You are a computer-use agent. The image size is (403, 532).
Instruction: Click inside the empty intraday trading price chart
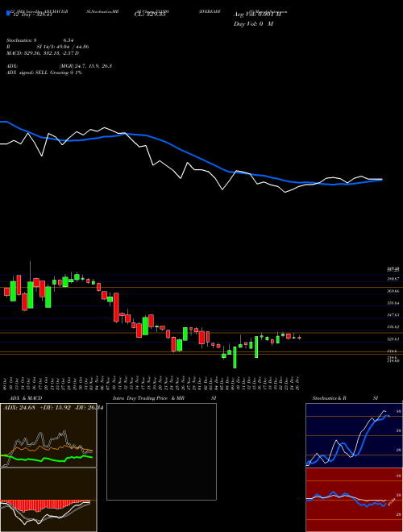tap(161, 451)
